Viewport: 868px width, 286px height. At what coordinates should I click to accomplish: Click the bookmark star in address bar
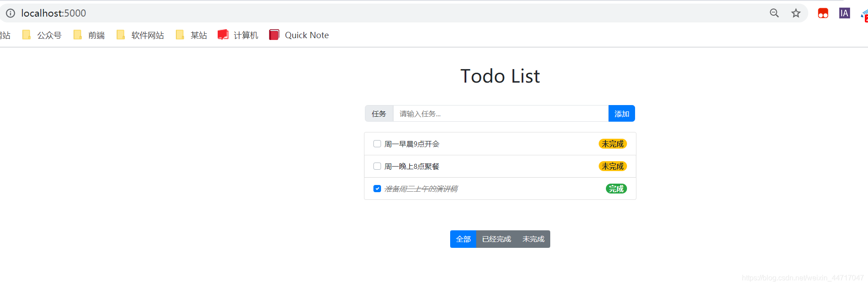pos(796,13)
